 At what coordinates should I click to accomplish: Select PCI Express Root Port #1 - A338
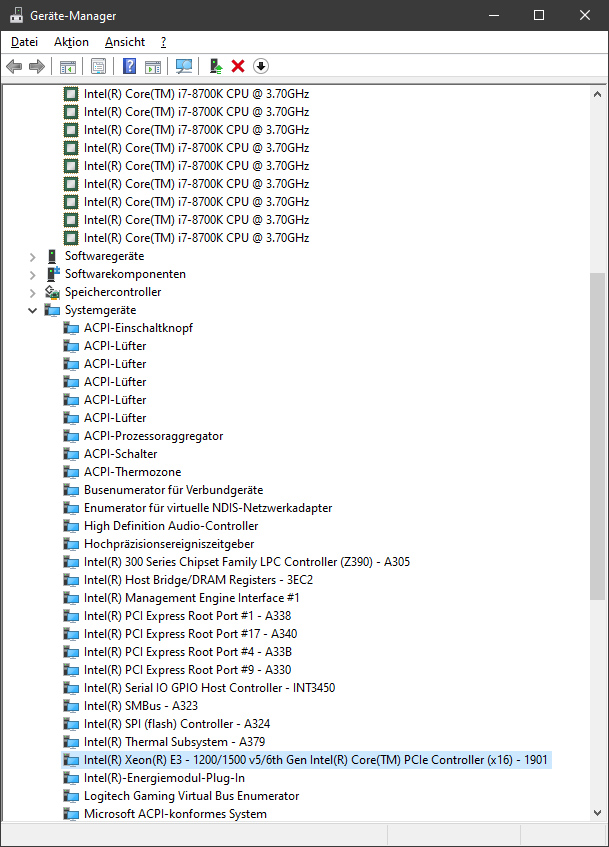coord(188,616)
